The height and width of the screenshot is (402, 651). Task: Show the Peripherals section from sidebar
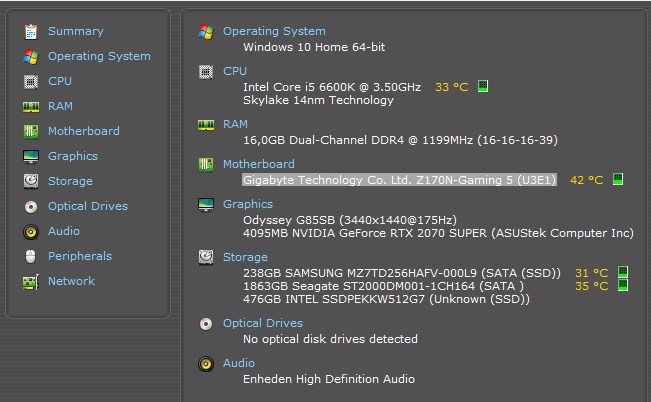80,256
